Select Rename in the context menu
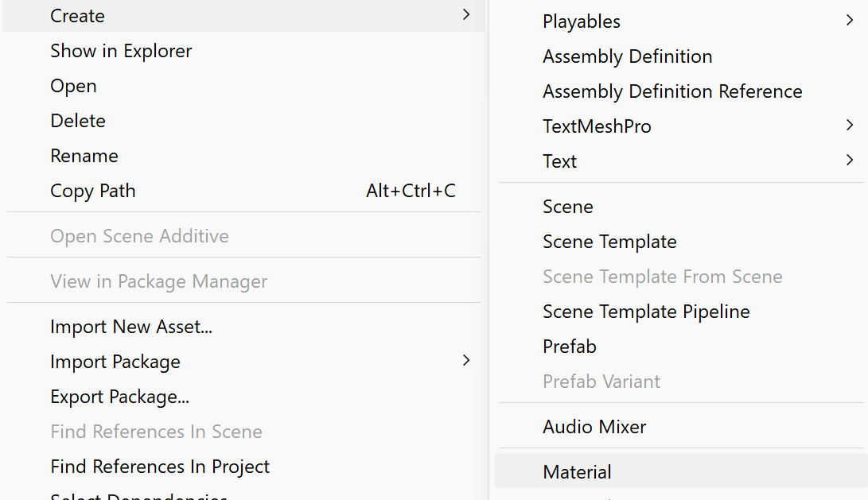868x500 pixels. (x=84, y=156)
